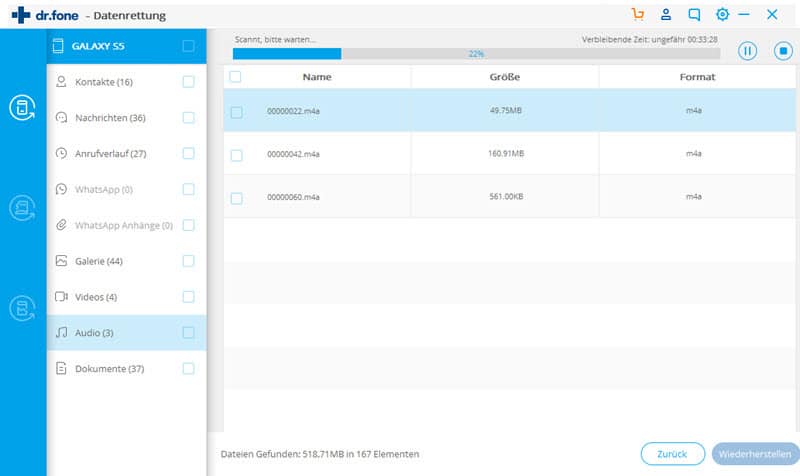Select the middle sidebar recovery icon
This screenshot has height=476, width=800.
pos(22,208)
